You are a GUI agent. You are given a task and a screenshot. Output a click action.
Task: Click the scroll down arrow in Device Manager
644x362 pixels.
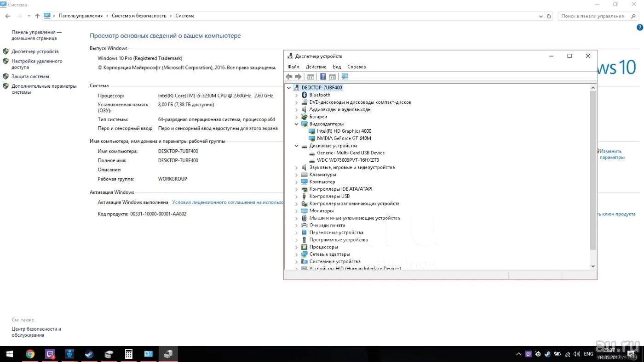tap(592, 266)
